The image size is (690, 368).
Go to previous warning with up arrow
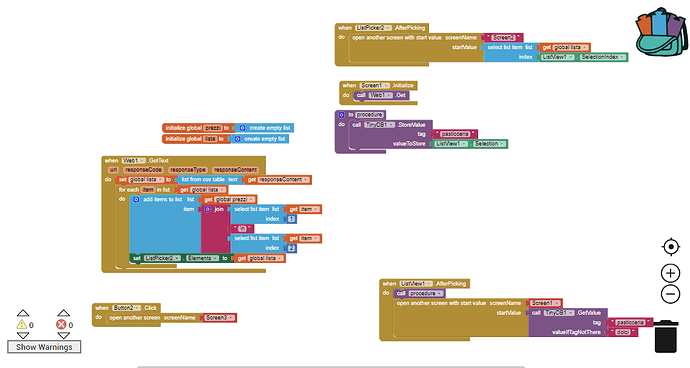pyautogui.click(x=23, y=313)
